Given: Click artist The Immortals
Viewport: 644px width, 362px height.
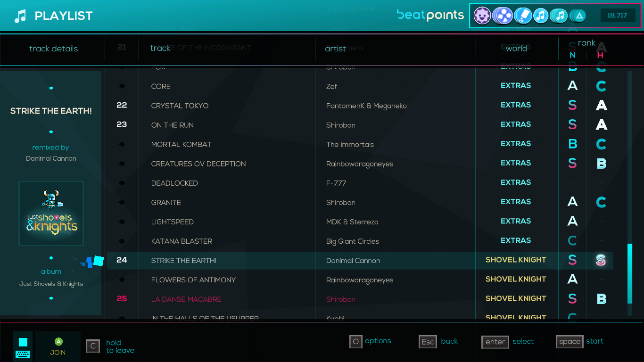Looking at the screenshot, I should [350, 144].
